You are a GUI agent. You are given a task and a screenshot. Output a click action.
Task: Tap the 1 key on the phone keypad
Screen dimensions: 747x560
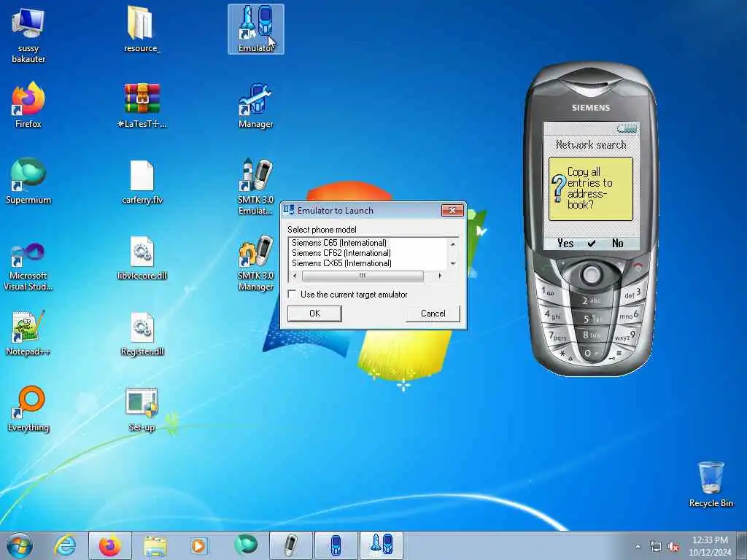coord(549,291)
